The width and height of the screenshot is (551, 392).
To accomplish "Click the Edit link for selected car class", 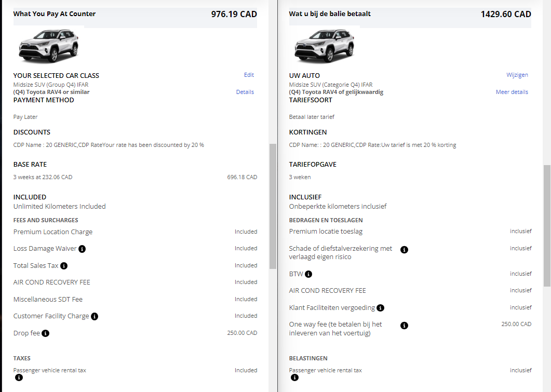I will pos(249,75).
